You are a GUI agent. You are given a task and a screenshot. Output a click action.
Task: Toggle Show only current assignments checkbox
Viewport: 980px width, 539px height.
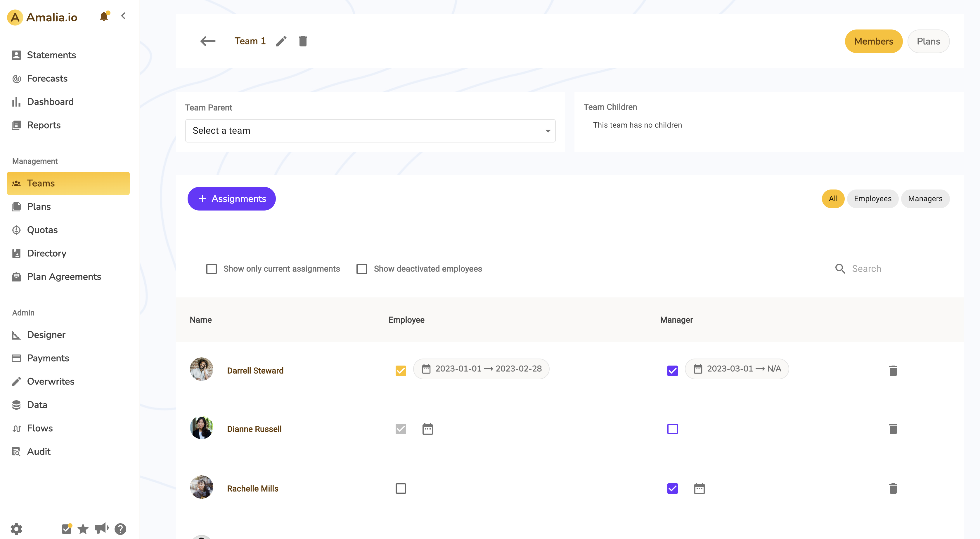click(x=212, y=269)
